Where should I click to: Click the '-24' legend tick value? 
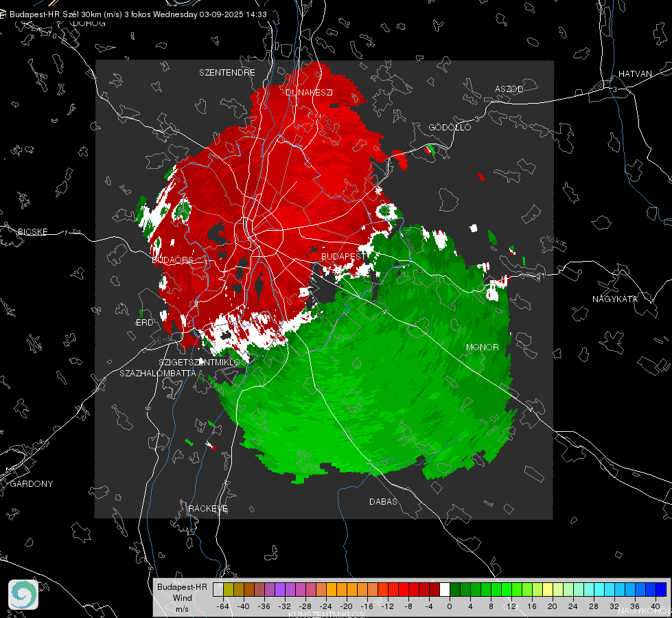click(x=326, y=606)
